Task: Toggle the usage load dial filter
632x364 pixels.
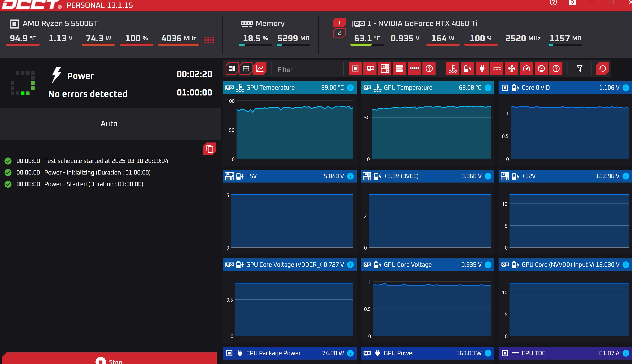Action: tap(541, 69)
